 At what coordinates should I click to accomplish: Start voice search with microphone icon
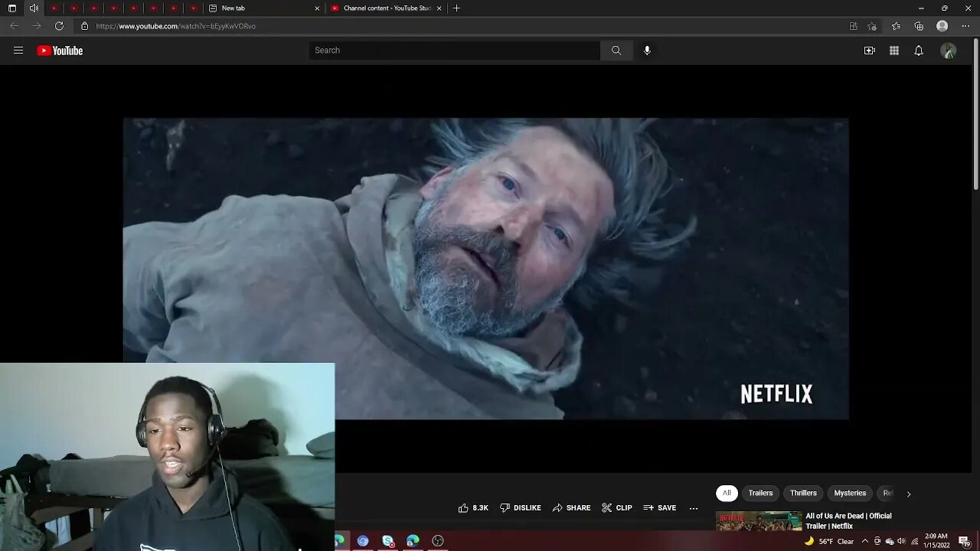(x=647, y=51)
